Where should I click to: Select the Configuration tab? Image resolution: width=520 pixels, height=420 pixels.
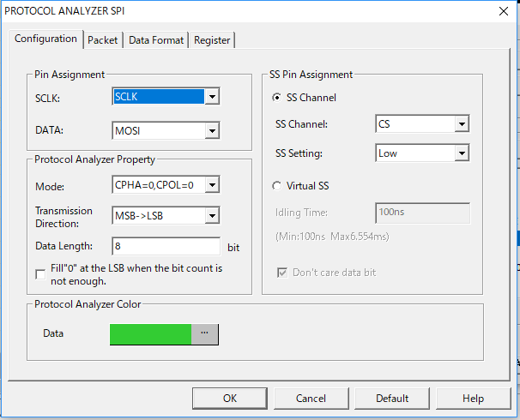point(45,39)
